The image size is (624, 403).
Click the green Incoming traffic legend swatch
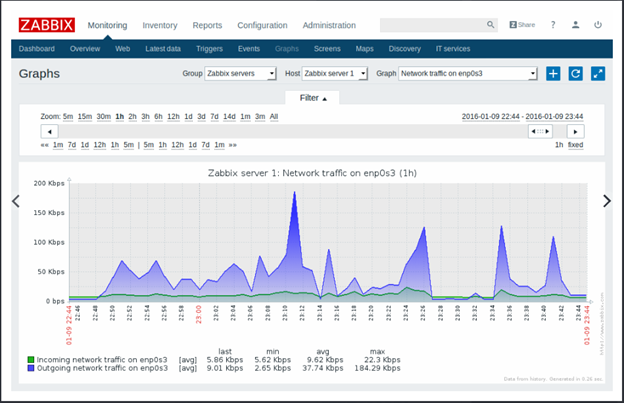[31, 360]
